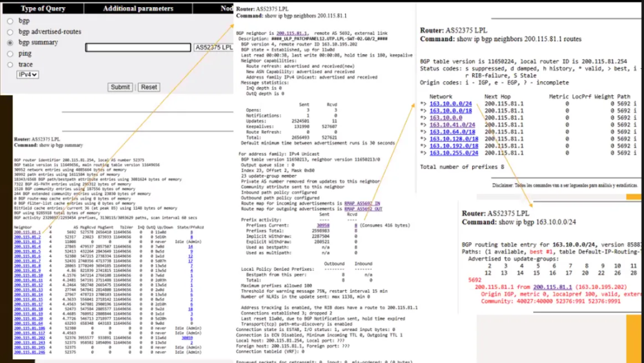This screenshot has width=644, height=363.
Task: Open the 163.10.41.0/24 network link
Action: click(452, 124)
